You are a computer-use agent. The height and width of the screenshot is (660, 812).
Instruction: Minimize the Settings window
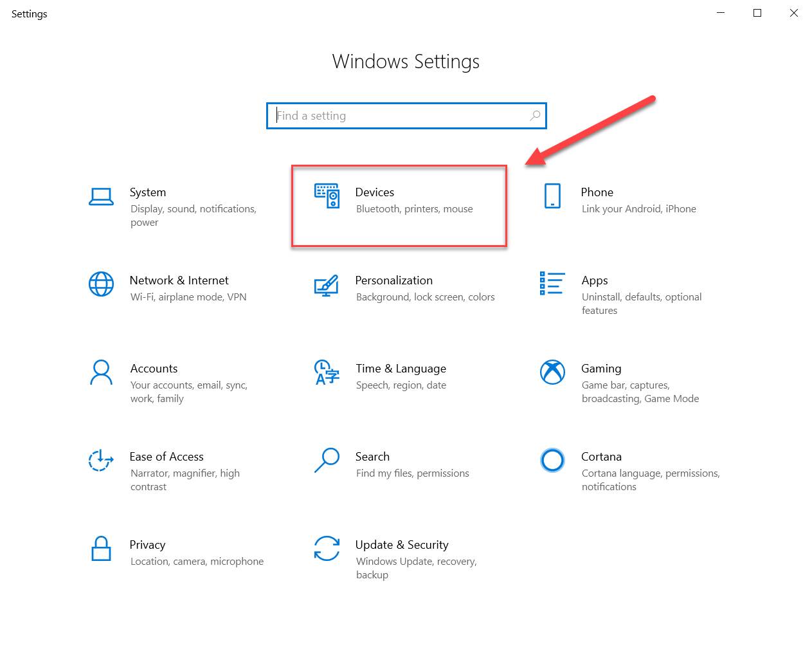click(x=721, y=13)
